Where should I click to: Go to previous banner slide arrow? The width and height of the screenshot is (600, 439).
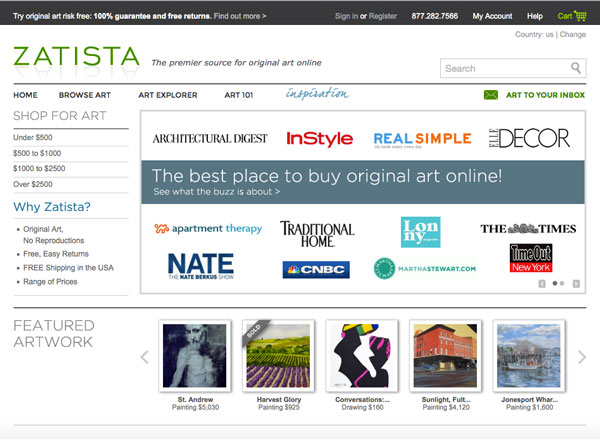click(542, 284)
